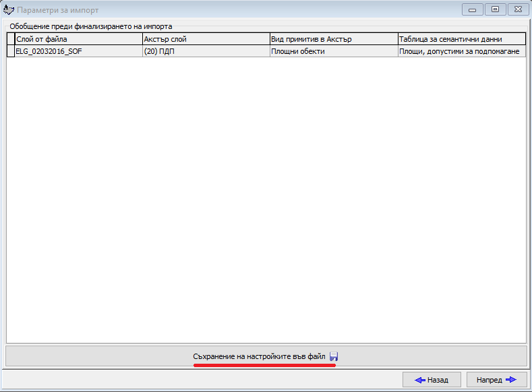Select the Вид примитив в Акстър header

pyautogui.click(x=333, y=39)
